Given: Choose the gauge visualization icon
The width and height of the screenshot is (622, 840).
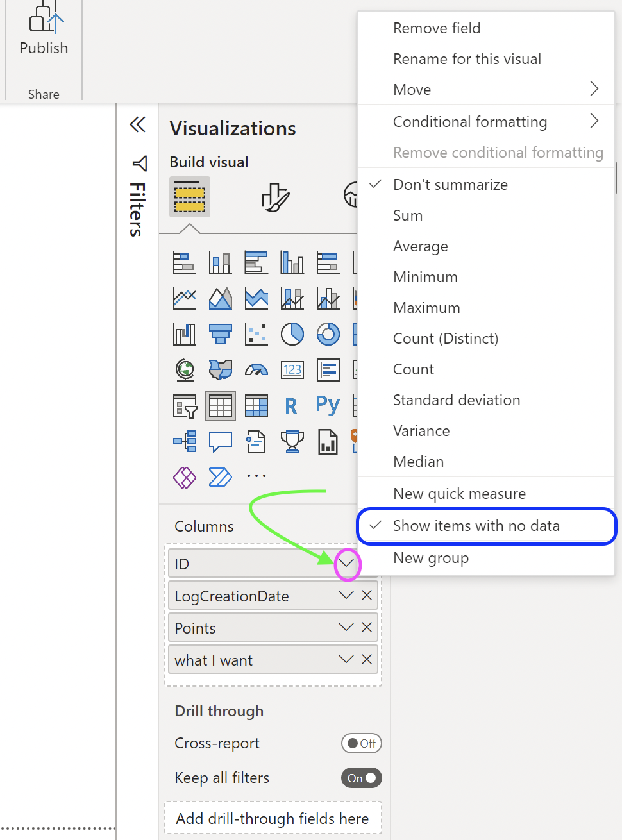Looking at the screenshot, I should click(x=256, y=370).
